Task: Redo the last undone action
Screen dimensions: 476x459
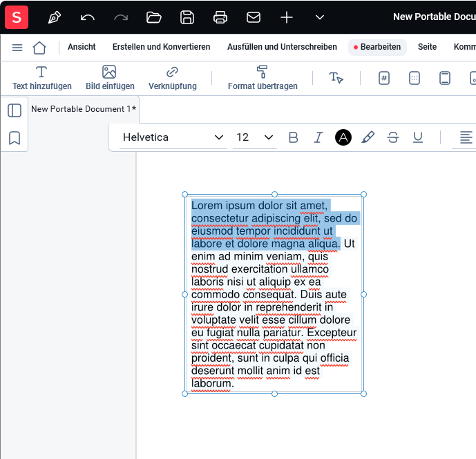Action: [121, 17]
